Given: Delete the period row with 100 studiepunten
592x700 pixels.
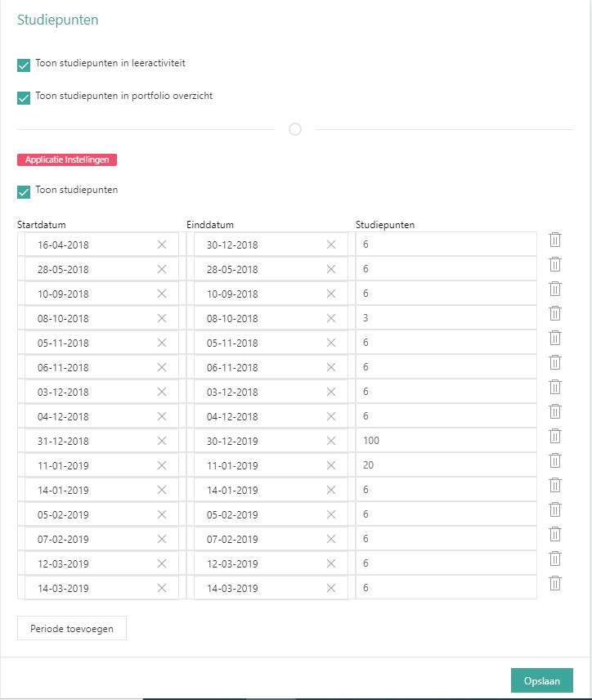Looking at the screenshot, I should pos(554,436).
